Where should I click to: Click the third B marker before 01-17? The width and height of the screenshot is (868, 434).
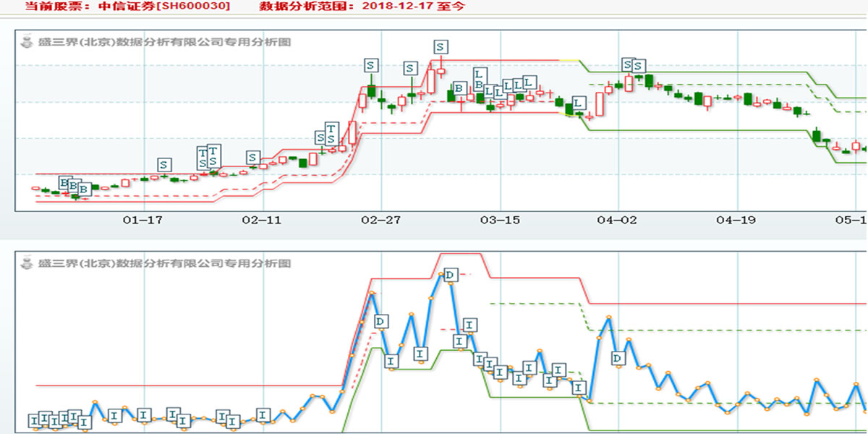tap(83, 189)
